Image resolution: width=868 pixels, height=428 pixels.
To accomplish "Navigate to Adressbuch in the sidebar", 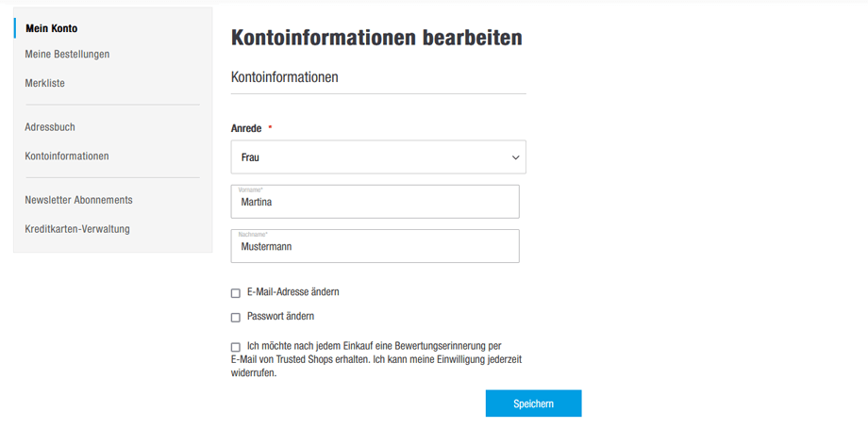I will click(50, 126).
